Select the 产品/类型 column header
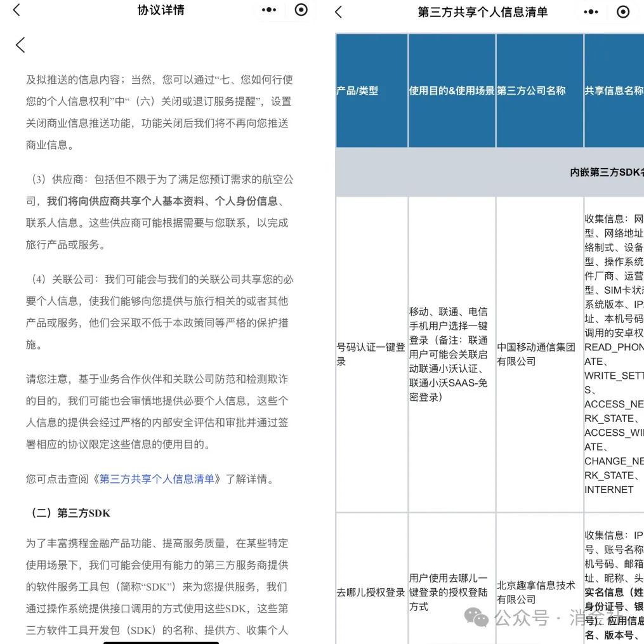Image resolution: width=644 pixels, height=644 pixels. tap(372, 90)
